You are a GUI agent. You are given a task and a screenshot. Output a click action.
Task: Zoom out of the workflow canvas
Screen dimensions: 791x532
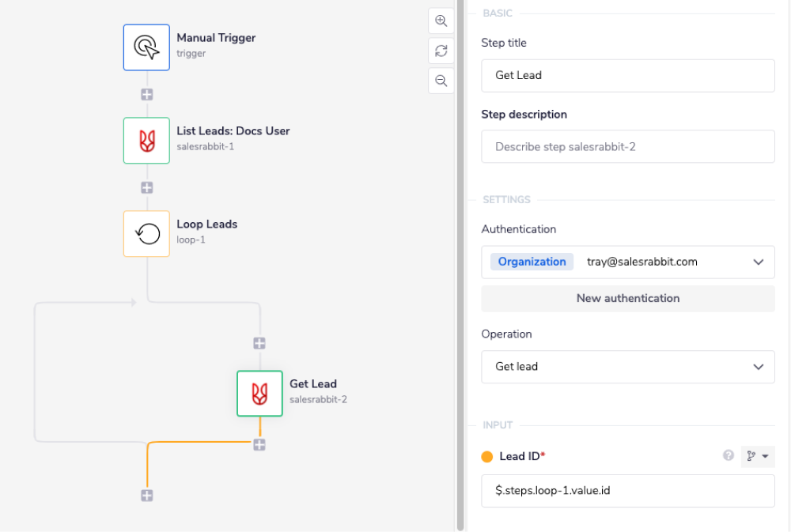[441, 81]
